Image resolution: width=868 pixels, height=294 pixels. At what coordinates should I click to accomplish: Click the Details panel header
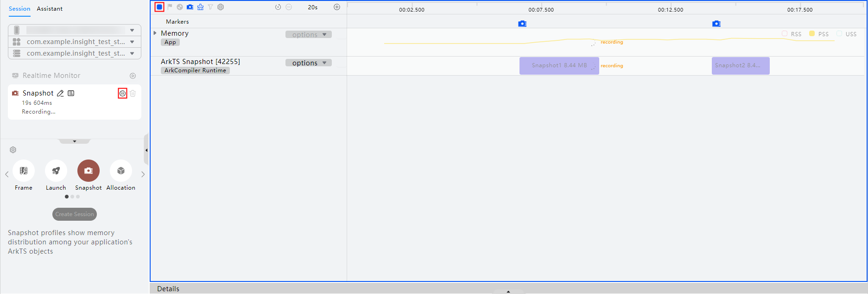[x=168, y=288]
